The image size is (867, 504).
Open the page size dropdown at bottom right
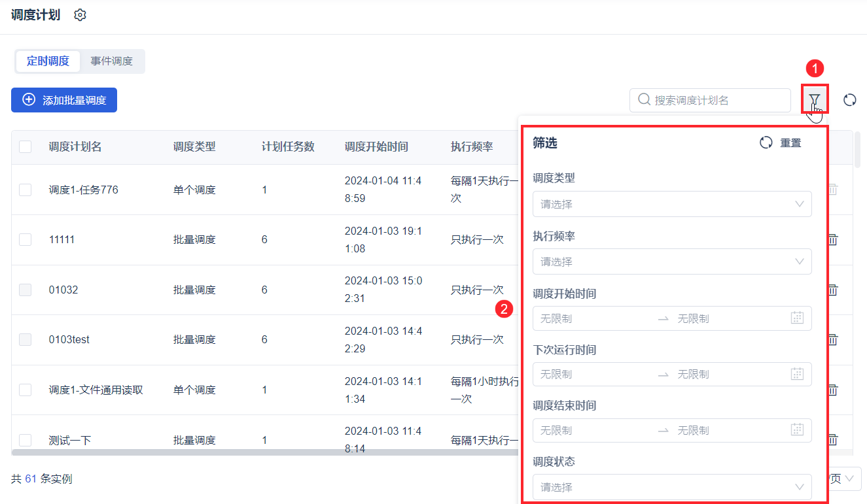[x=844, y=479]
